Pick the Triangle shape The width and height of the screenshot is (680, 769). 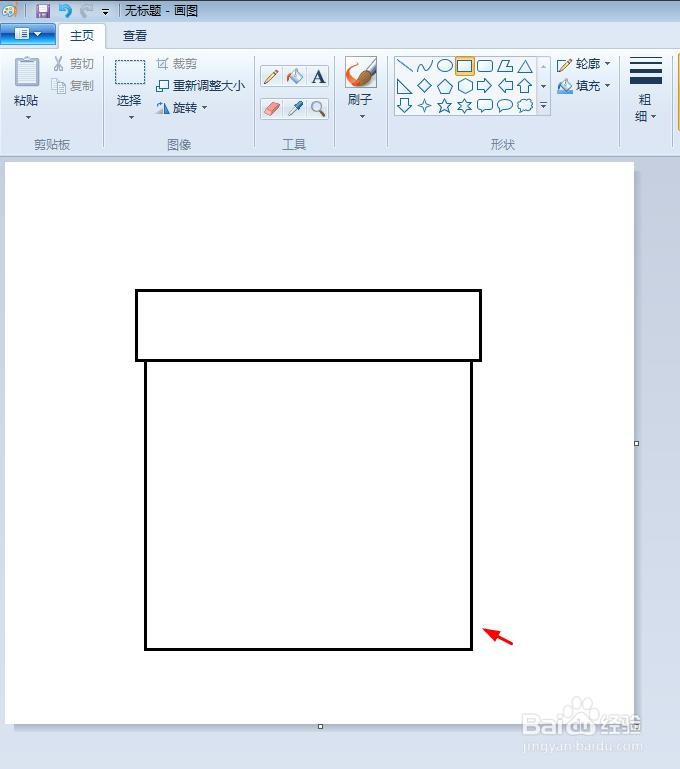click(x=525, y=65)
